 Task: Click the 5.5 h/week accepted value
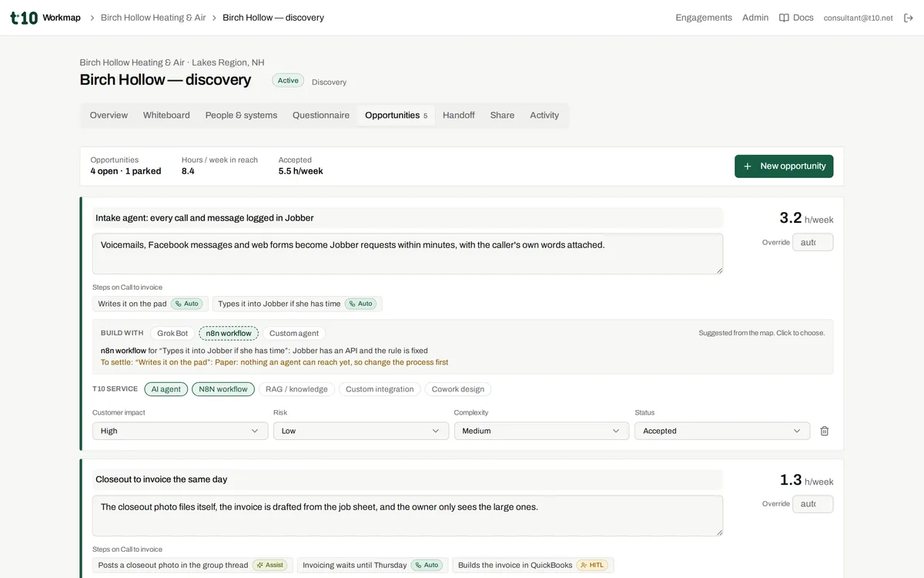click(x=300, y=171)
